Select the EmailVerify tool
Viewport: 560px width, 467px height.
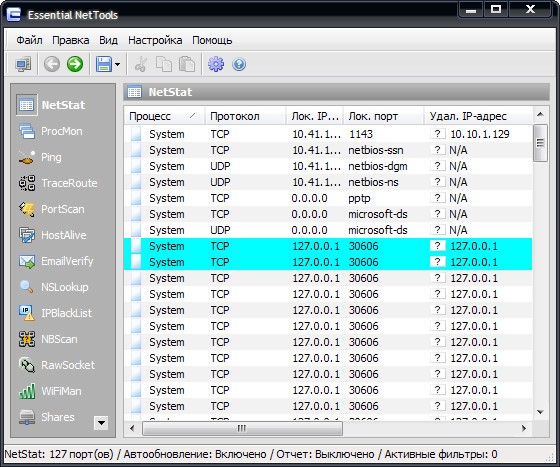56,261
